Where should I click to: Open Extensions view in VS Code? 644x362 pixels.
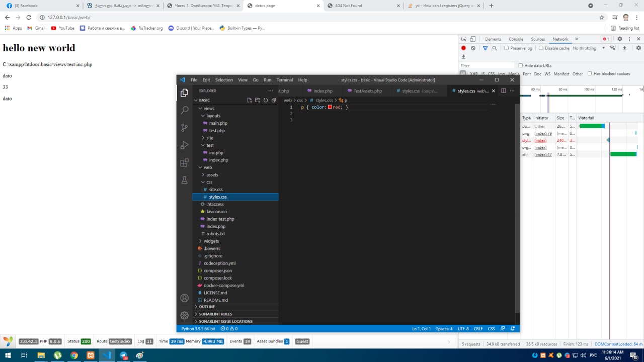(184, 163)
